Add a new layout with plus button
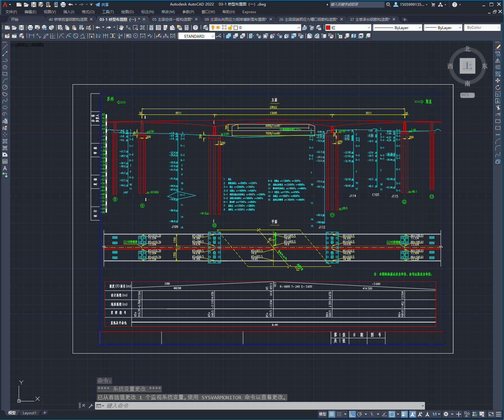This screenshot has width=504, height=420. [45, 413]
